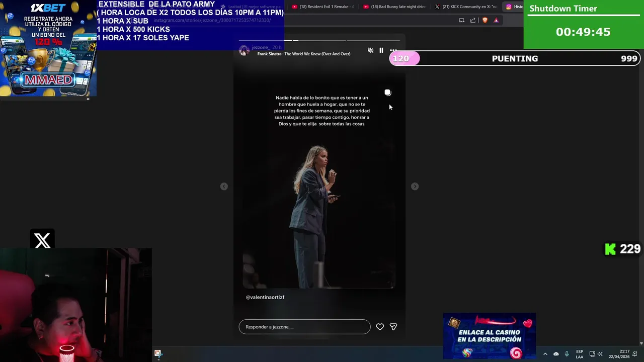Open the Frank Sinatra song attribution
This screenshot has height=362, width=644.
(x=303, y=54)
